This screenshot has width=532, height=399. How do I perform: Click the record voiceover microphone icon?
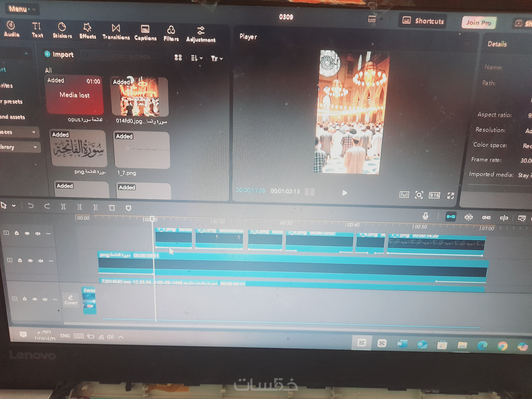tap(425, 216)
